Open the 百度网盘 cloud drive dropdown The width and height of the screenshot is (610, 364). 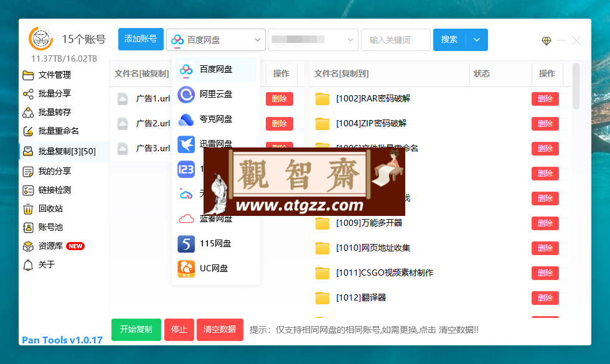(216, 40)
